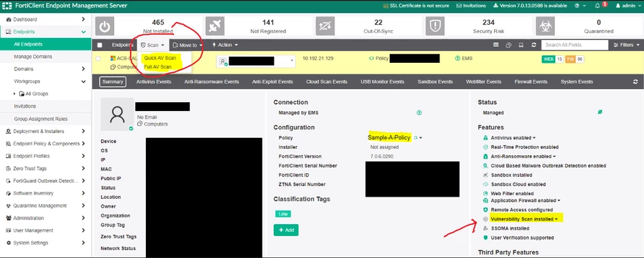The height and width of the screenshot is (258, 644).
Task: Expand Application Firewall enabled options
Action: 558,201
